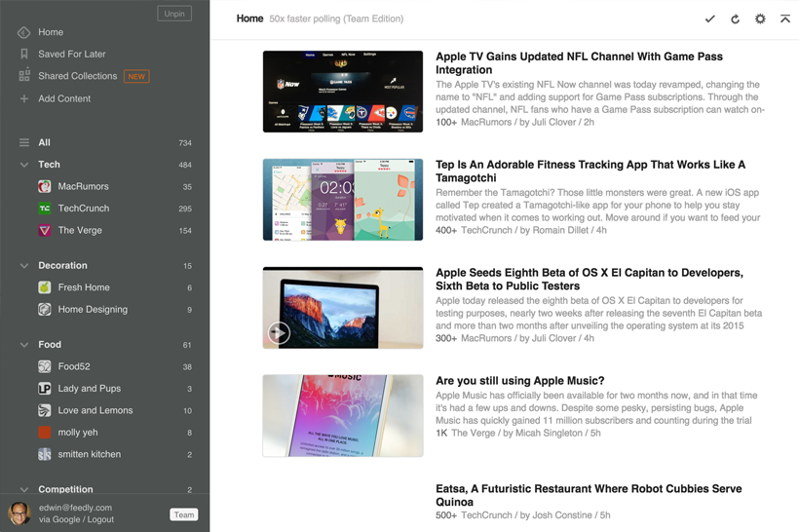Click the user profile avatar

tap(19, 513)
